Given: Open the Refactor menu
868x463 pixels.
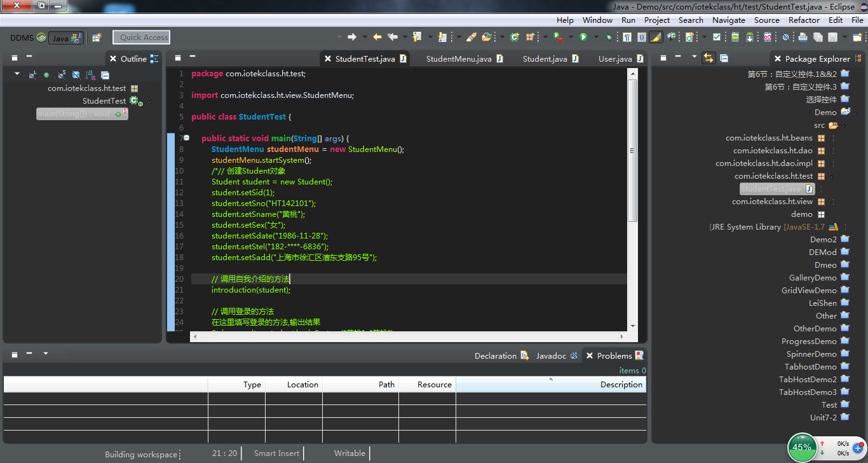Looking at the screenshot, I should point(804,20).
